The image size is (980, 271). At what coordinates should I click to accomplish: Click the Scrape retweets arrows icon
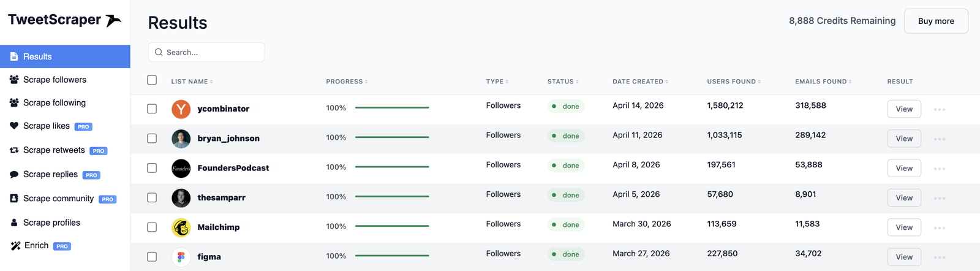point(14,150)
